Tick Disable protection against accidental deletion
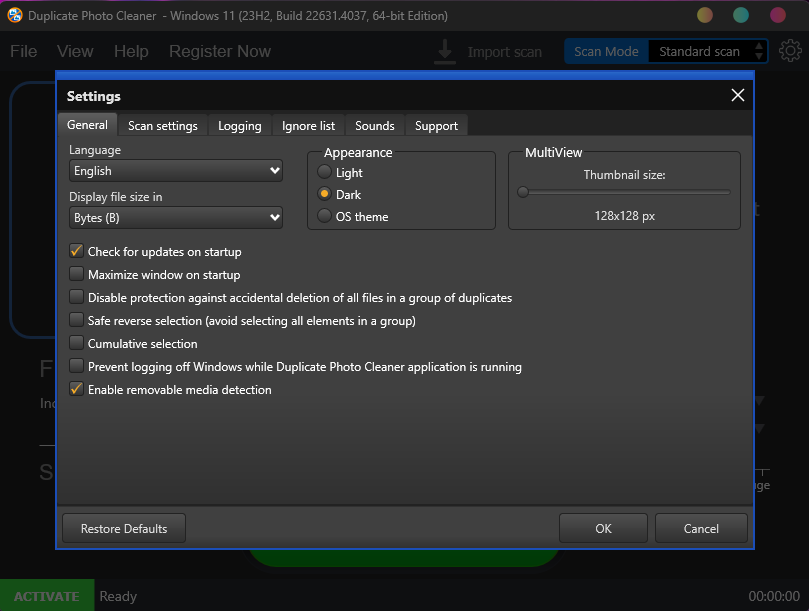 coord(76,297)
